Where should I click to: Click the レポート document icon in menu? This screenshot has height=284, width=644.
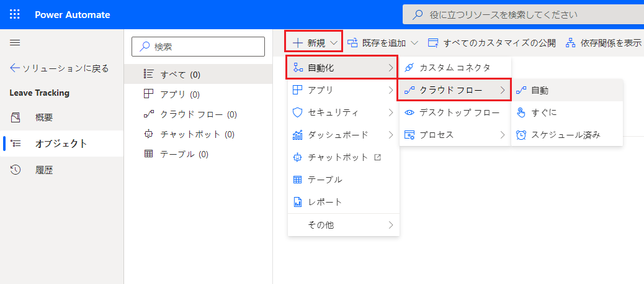[298, 202]
